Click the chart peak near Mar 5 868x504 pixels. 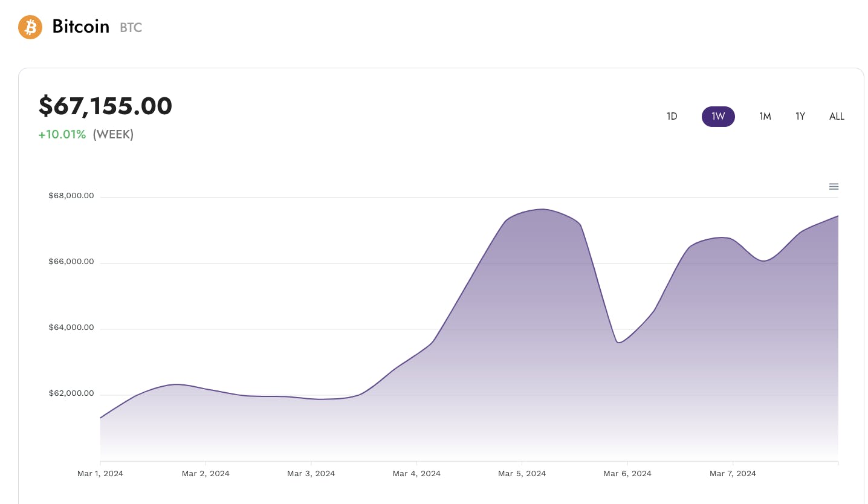(542, 209)
